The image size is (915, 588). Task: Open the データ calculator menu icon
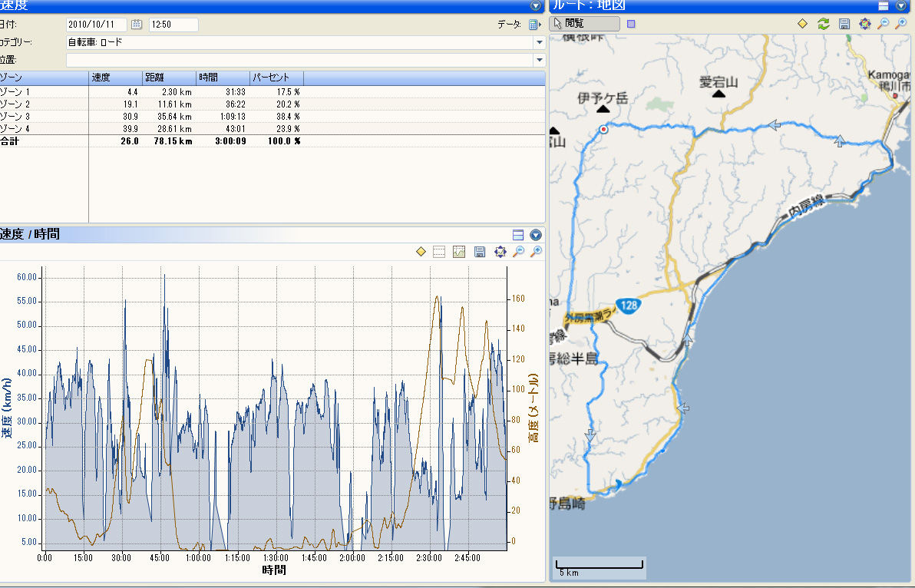(x=534, y=25)
